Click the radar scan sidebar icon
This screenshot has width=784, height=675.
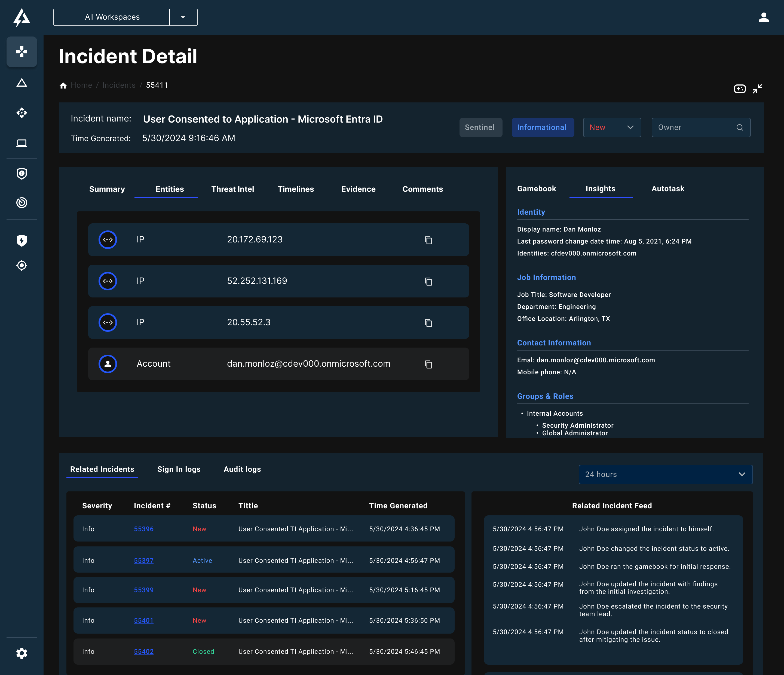pos(22,203)
